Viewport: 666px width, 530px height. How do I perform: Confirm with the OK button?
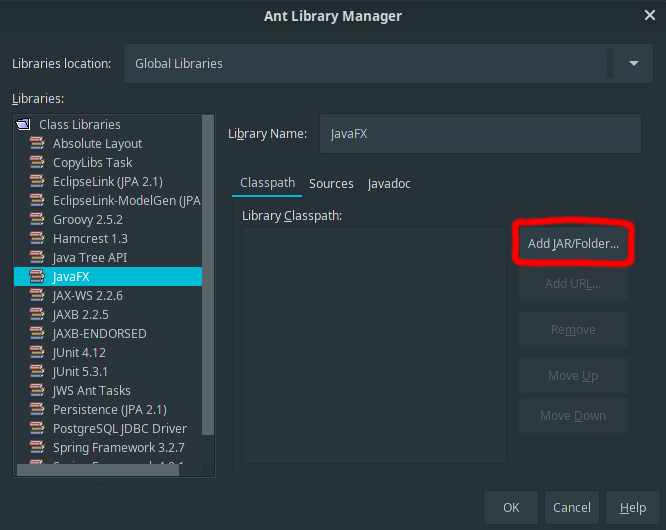[x=511, y=508]
